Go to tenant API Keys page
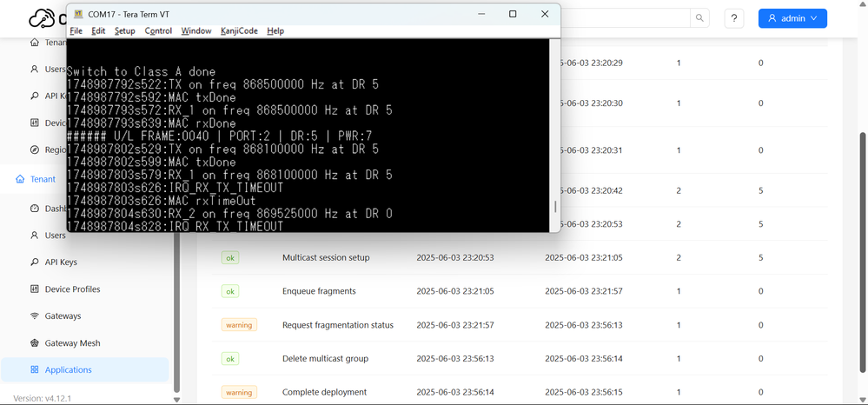 click(x=60, y=262)
